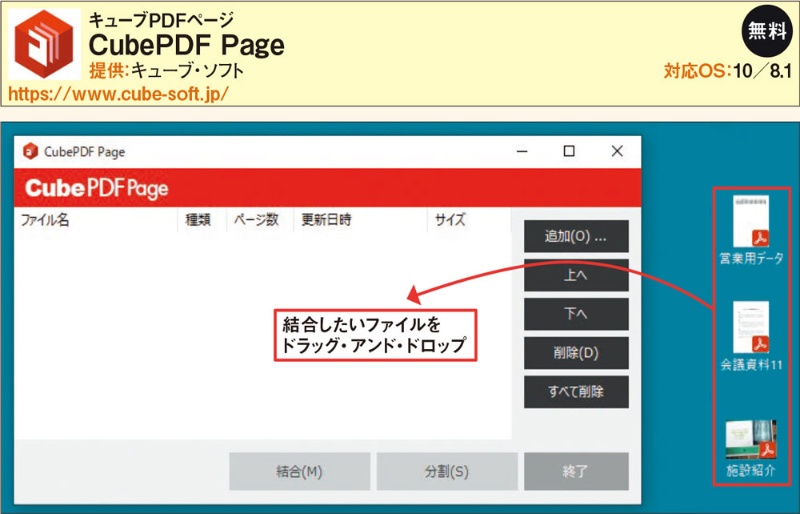This screenshot has height=514, width=800.
Task: Click the 終了 exit button
Action: pos(576,471)
